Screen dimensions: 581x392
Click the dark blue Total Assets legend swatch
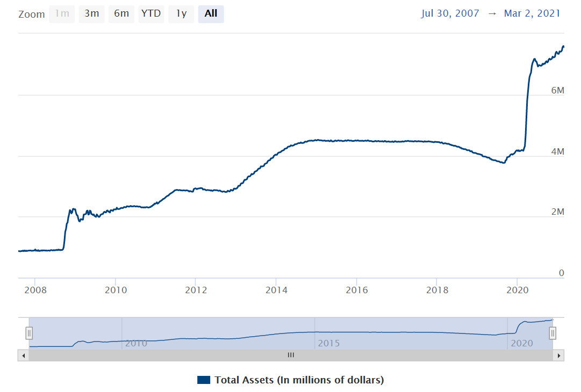203,380
